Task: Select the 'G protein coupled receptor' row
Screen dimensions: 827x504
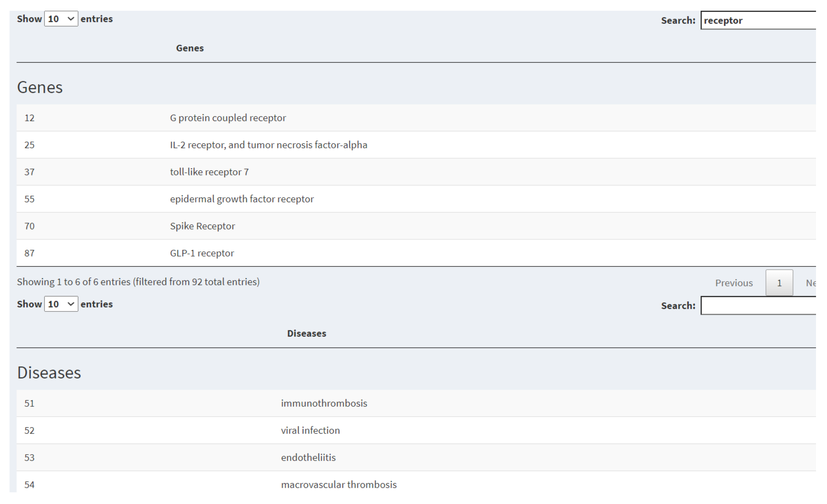Action: [228, 118]
